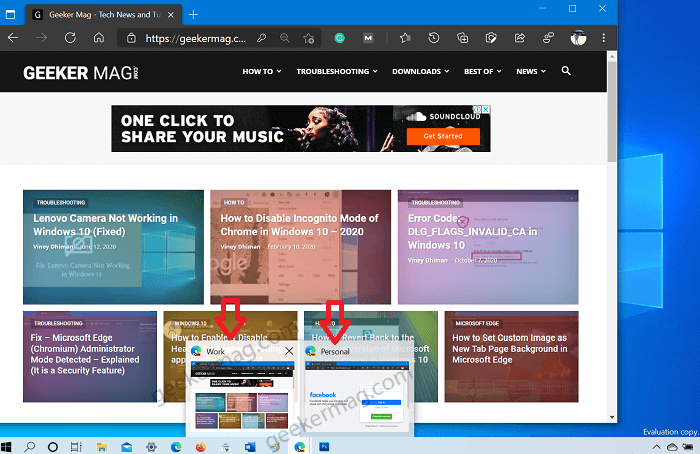Image resolution: width=700 pixels, height=454 pixels.
Task: Click the MICROSOFT EDGE category tag
Action: (x=477, y=323)
